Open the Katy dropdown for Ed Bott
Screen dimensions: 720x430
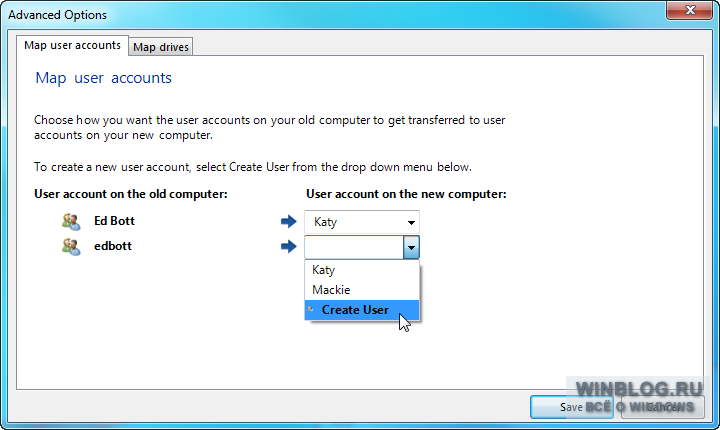[362, 222]
